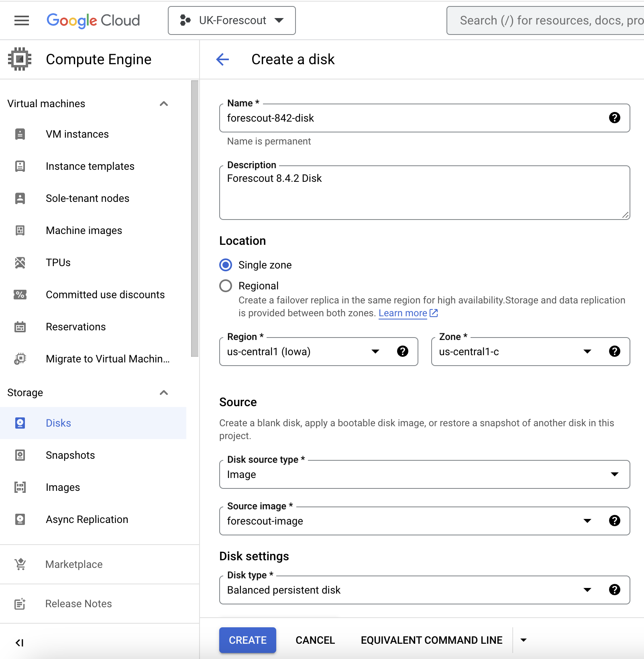
Task: Open the Compute Engine navigation menu
Action: click(22, 20)
